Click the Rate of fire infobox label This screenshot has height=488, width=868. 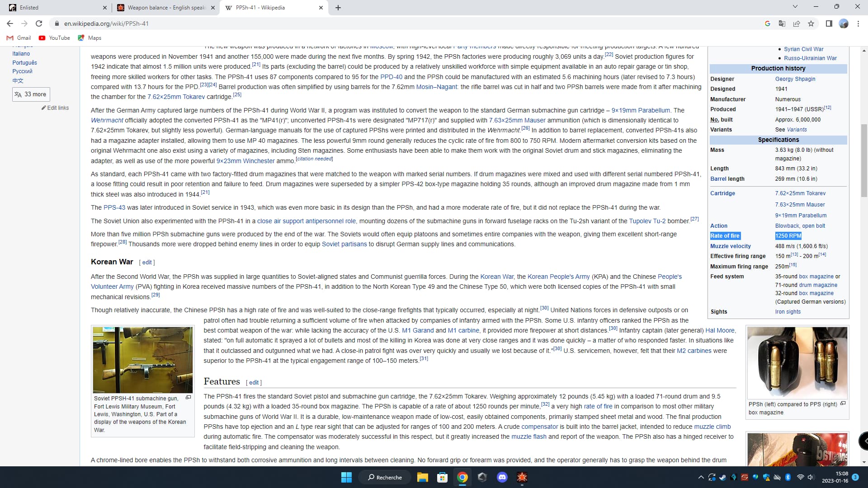tap(725, 236)
